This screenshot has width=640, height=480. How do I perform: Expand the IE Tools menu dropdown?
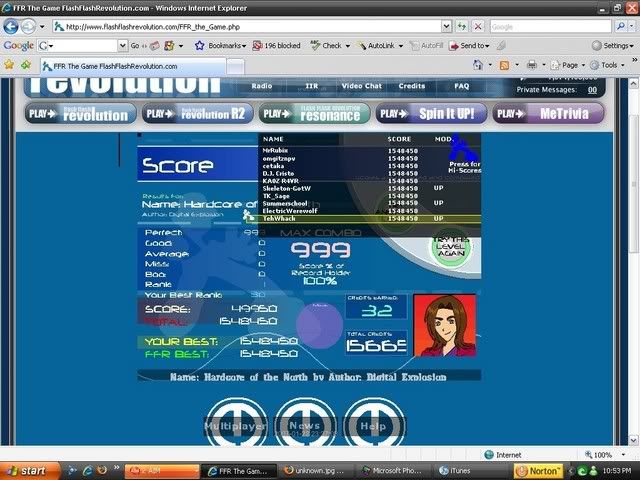click(x=611, y=65)
